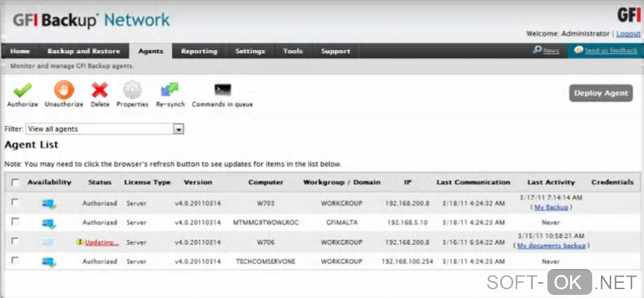Check the box for agent TECHCOMSERVONE
Image resolution: width=644 pixels, height=298 pixels.
[15, 261]
